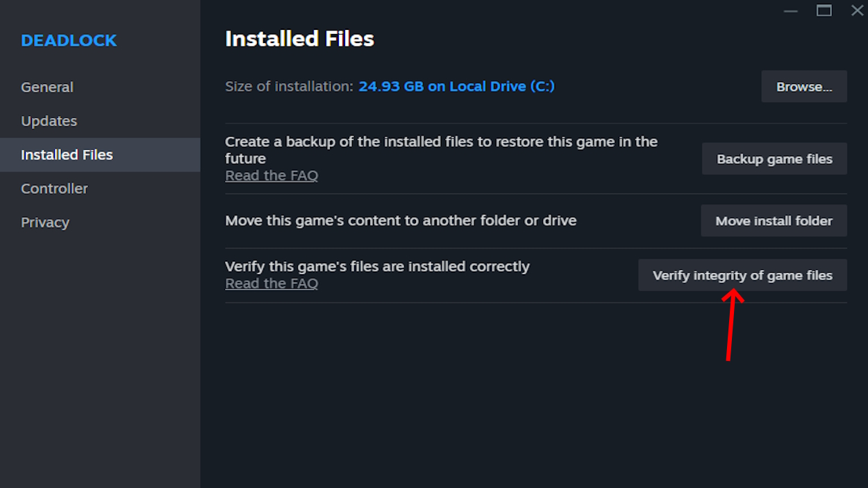Switch to the Updates tab
This screenshot has height=488, width=868.
coord(49,121)
